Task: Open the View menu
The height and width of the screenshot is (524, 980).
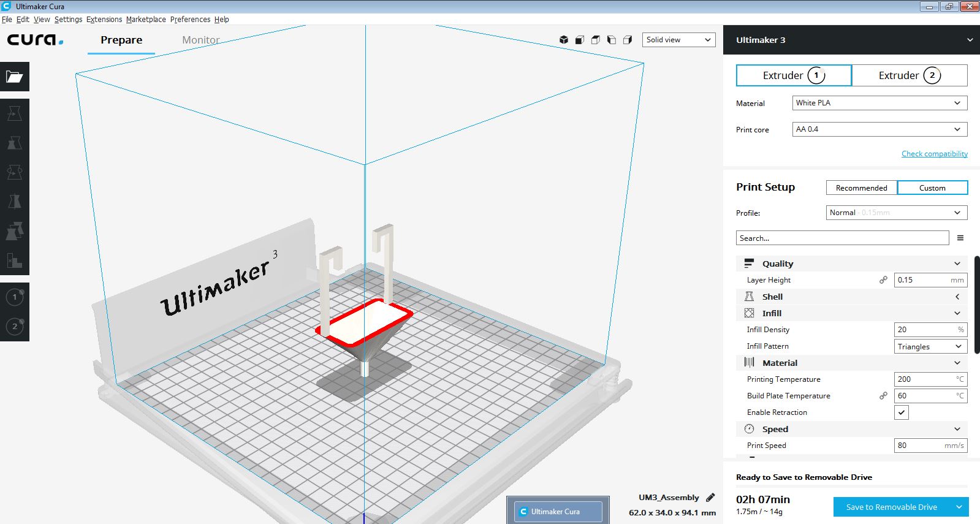Action: click(x=42, y=20)
